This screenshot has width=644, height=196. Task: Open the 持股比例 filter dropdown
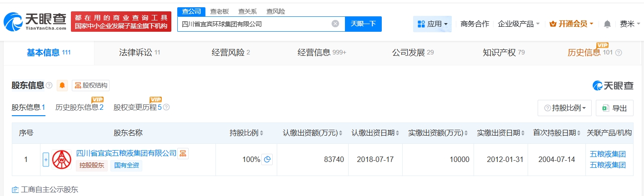point(564,108)
